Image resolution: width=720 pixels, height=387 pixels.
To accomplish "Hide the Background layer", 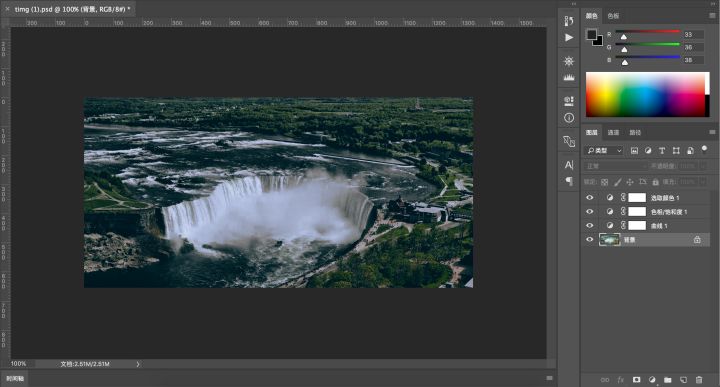I will pos(590,240).
